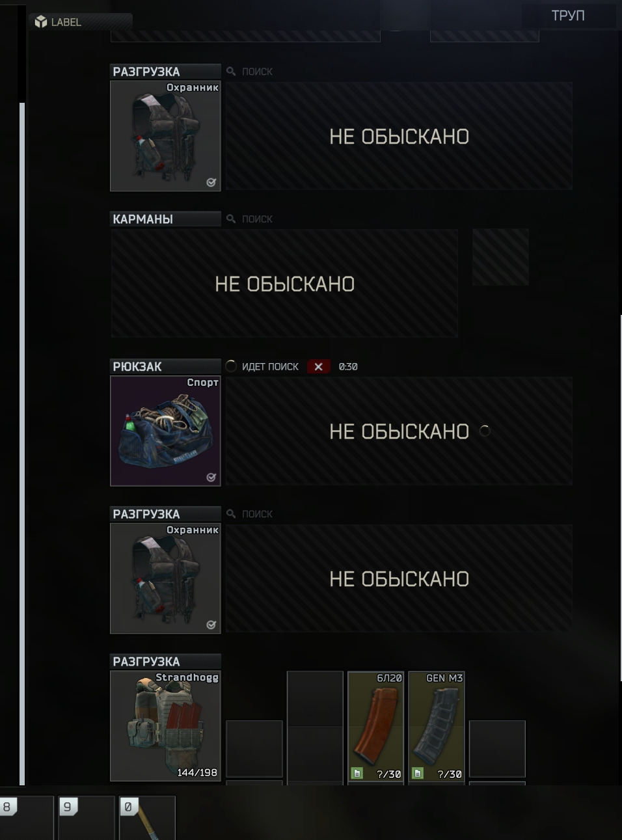Start ПОИСК search for second vest РАЗГРУЗКА

[x=250, y=513]
